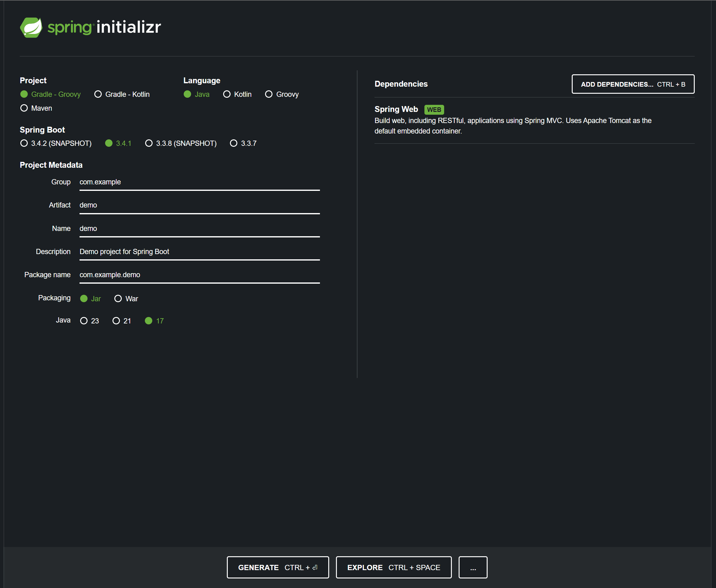Image resolution: width=716 pixels, height=588 pixels.
Task: Click the Group input field
Action: click(199, 182)
